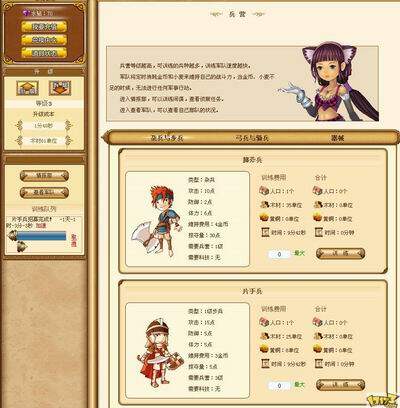This screenshot has height=408, width=400.
Task: Click the red 加速 link in training queue
Action: [41, 226]
